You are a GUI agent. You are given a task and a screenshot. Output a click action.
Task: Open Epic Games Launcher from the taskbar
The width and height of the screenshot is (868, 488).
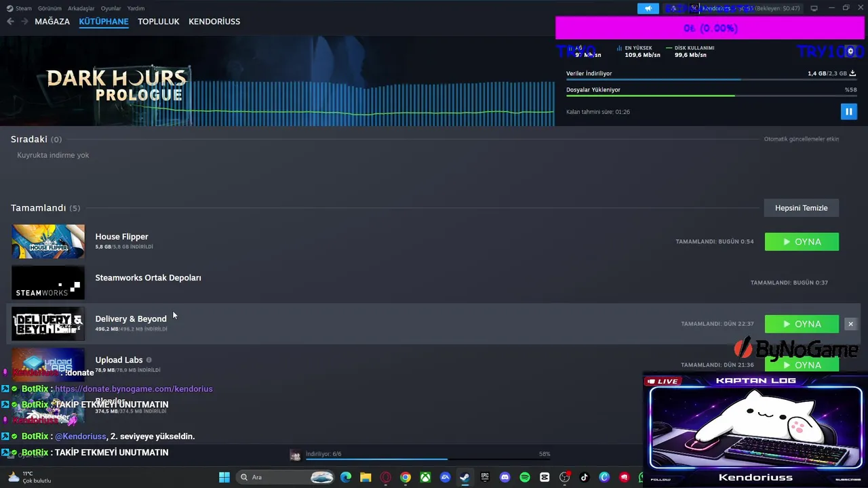[x=485, y=477]
